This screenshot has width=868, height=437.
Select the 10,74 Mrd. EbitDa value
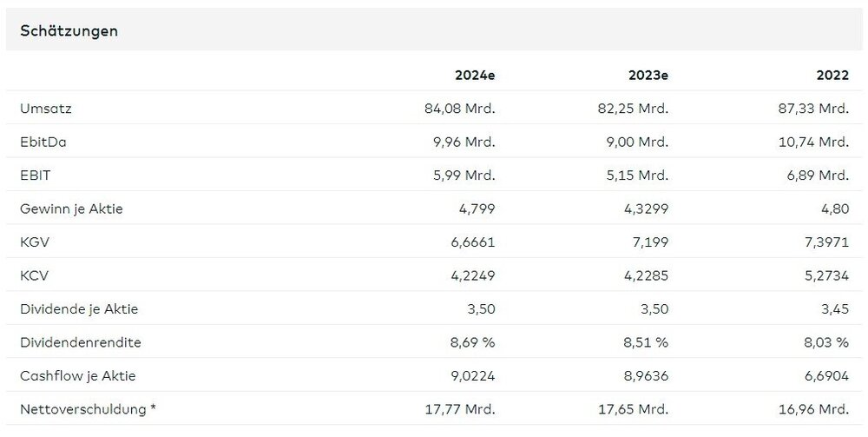click(x=813, y=142)
